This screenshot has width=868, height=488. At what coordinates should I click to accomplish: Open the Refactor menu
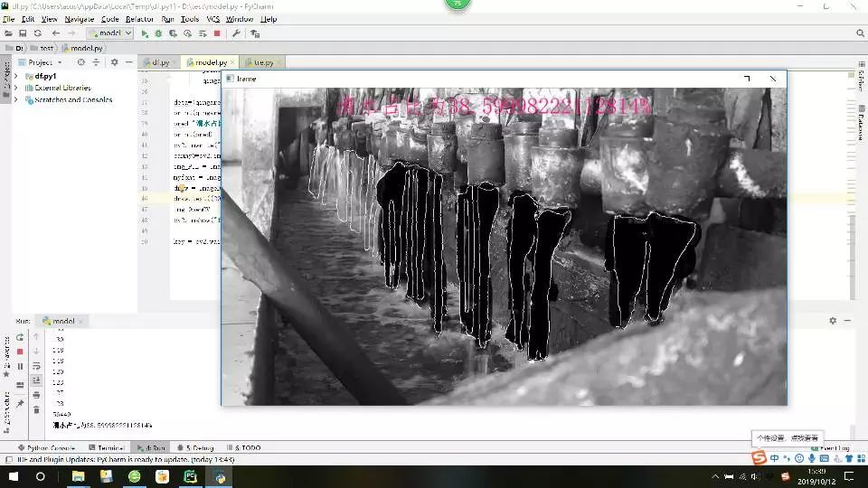139,19
